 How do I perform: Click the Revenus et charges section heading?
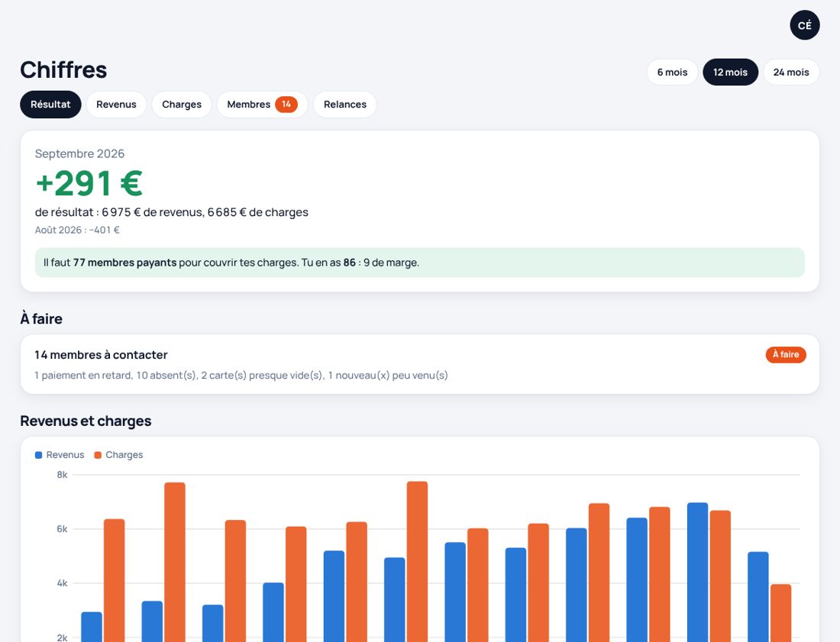click(x=86, y=421)
